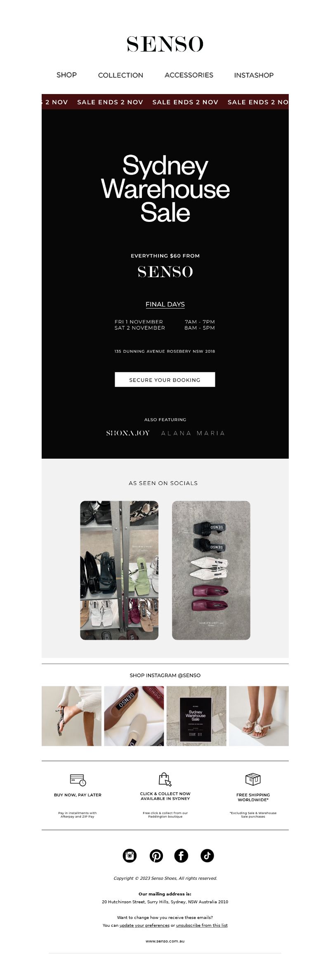330x980 pixels.
Task: Follow the update your preferences link
Action: click(144, 925)
